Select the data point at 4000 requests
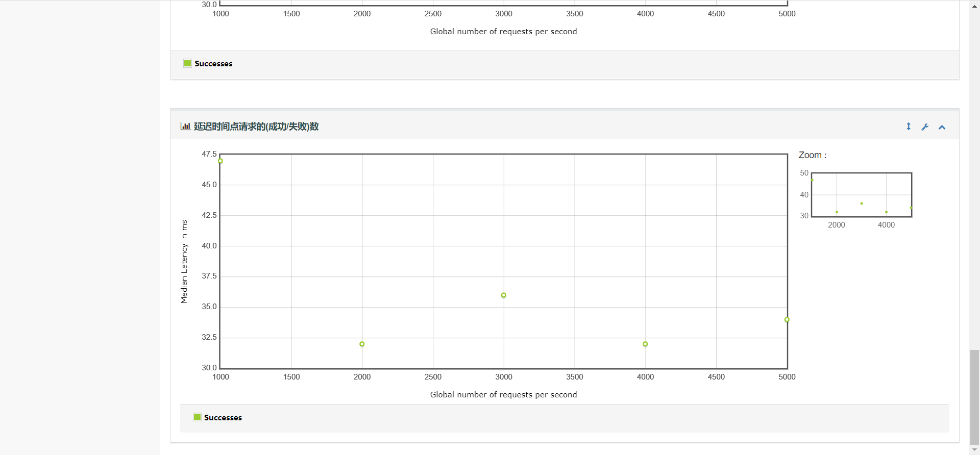This screenshot has height=455, width=980. pos(645,344)
